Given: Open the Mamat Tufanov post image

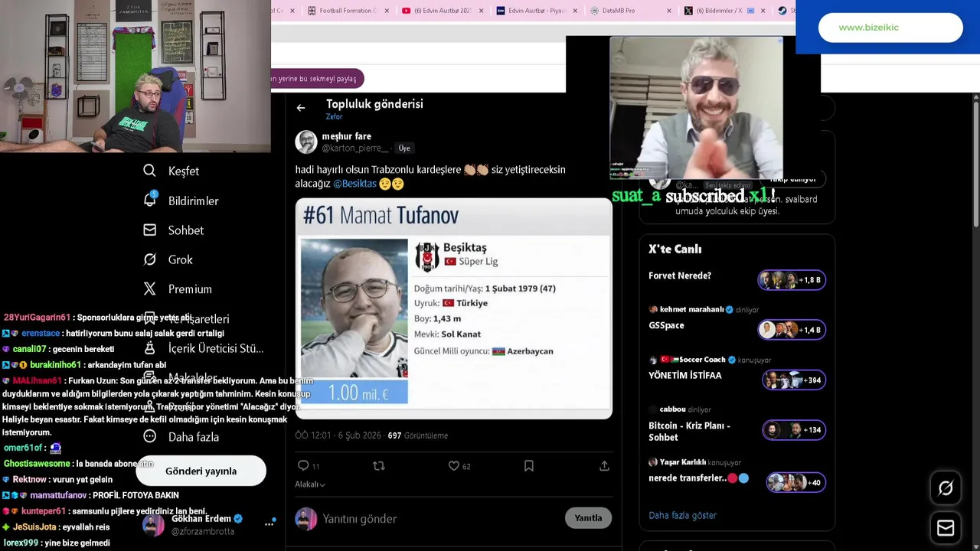Looking at the screenshot, I should [x=453, y=308].
